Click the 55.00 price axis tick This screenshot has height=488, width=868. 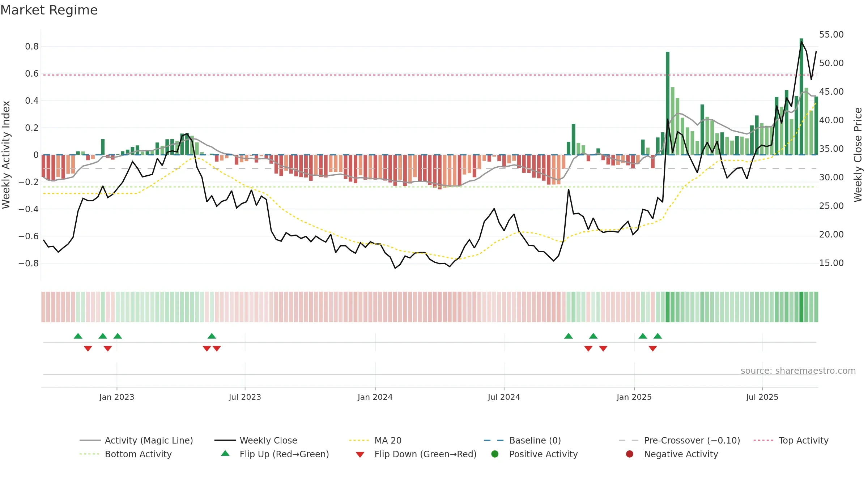pyautogui.click(x=831, y=35)
